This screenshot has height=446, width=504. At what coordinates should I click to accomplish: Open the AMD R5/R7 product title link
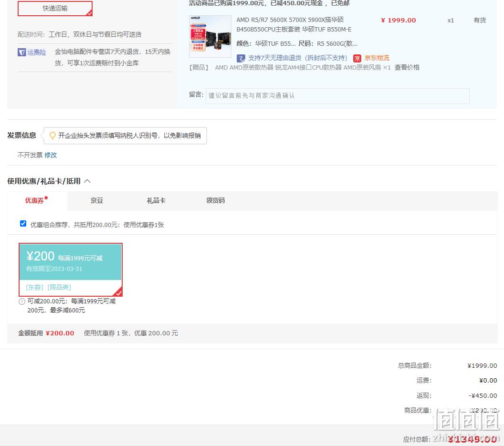(x=294, y=24)
